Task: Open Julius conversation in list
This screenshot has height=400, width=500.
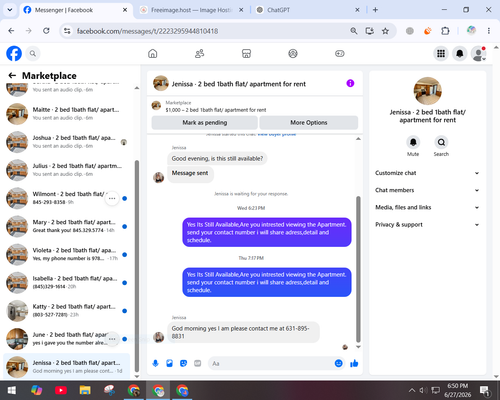Action: pyautogui.click(x=67, y=170)
